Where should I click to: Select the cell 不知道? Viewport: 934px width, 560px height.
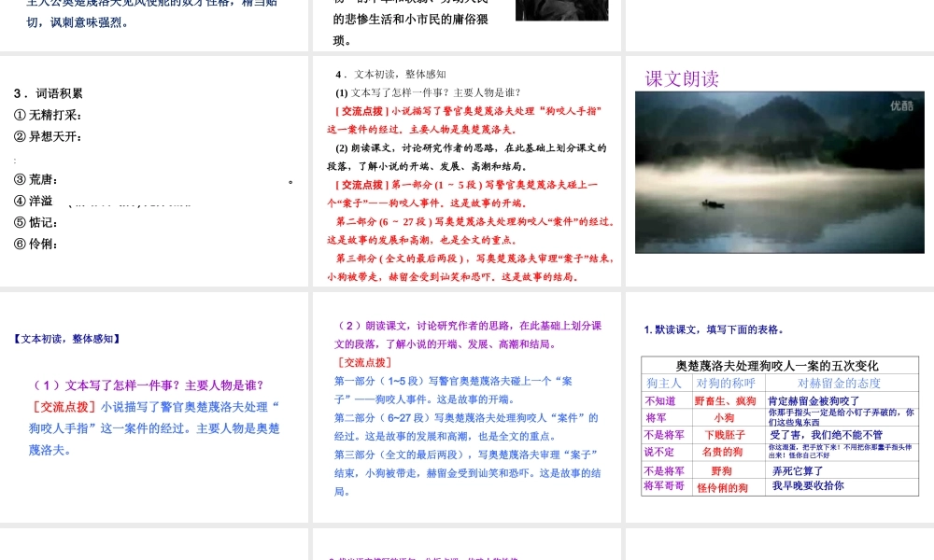coord(660,401)
